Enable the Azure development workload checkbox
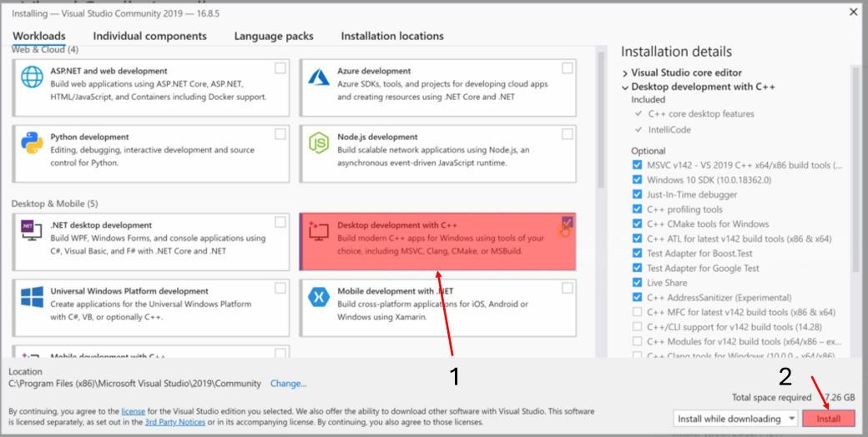The image size is (868, 437). [x=568, y=68]
